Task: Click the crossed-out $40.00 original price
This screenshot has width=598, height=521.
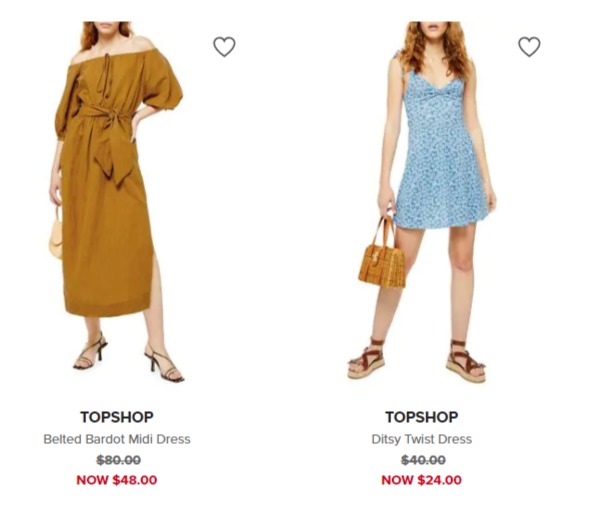Action: 423,460
